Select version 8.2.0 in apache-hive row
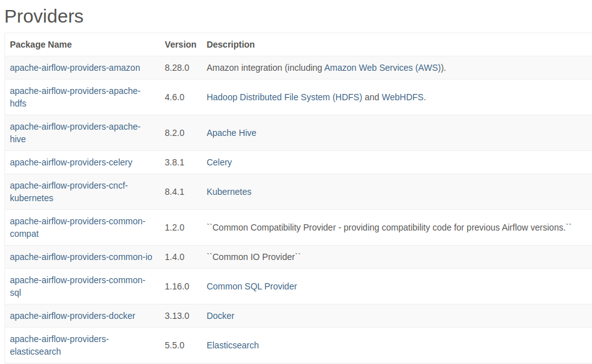The height and width of the screenshot is (364, 592). pos(174,133)
